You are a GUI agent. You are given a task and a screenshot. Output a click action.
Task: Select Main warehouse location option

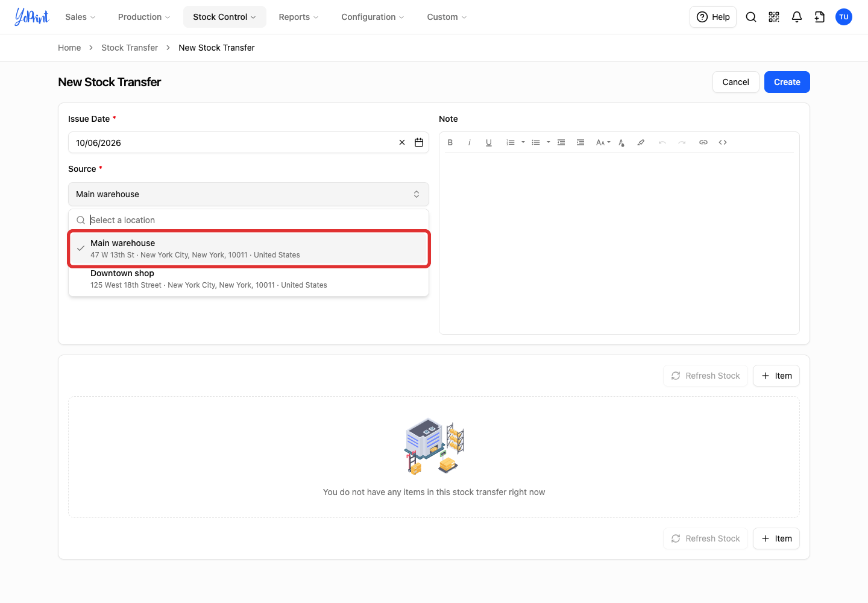tap(248, 248)
